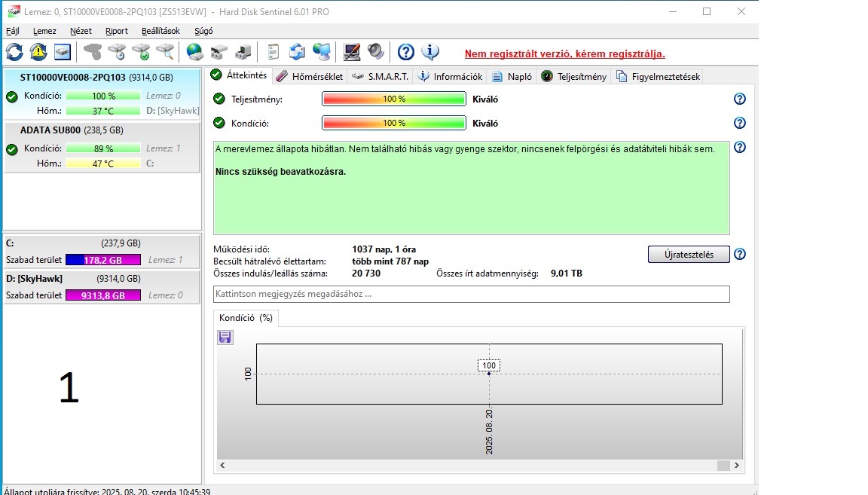The height and width of the screenshot is (495, 868).
Task: Click the grey network disk devices icon
Action: pos(219,52)
